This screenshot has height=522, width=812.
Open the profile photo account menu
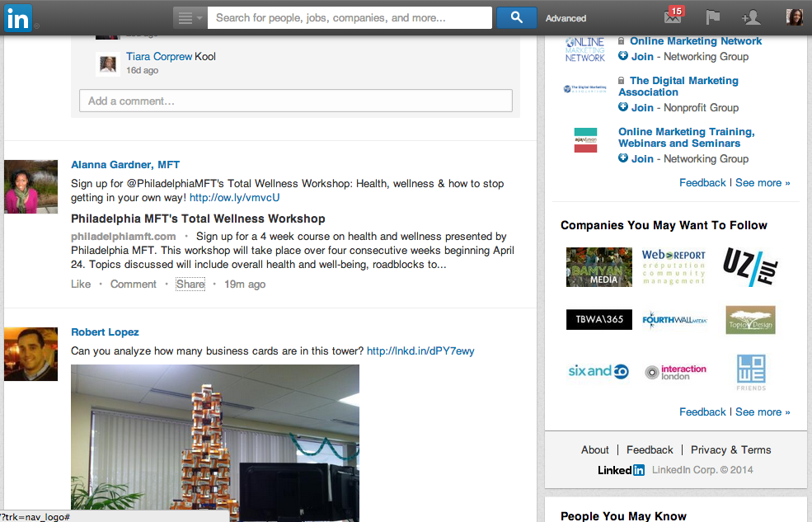795,17
